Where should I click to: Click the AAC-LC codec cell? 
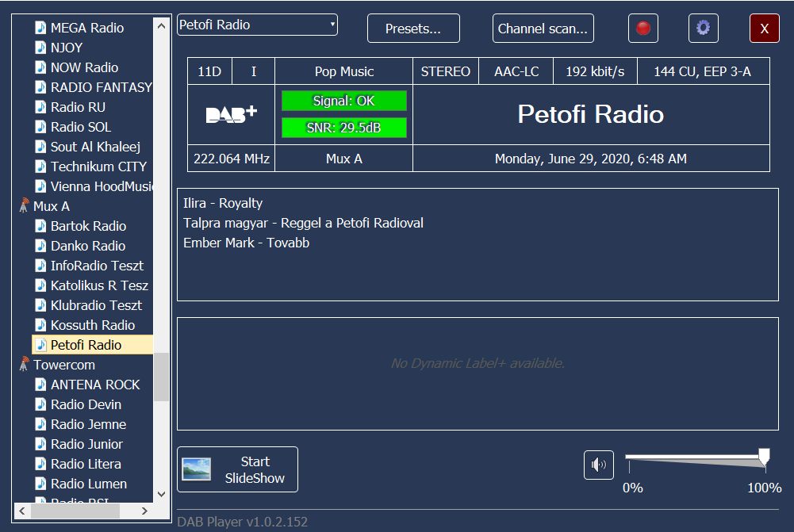(516, 71)
